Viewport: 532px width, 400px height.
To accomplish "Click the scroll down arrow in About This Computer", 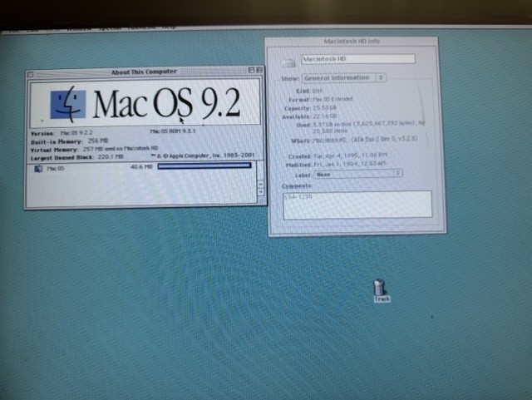I will 260,191.
